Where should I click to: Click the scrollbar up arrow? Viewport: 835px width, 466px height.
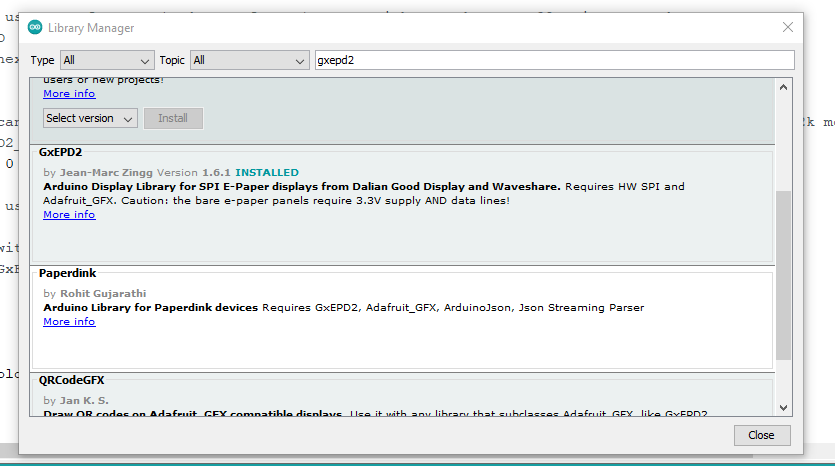[x=783, y=87]
